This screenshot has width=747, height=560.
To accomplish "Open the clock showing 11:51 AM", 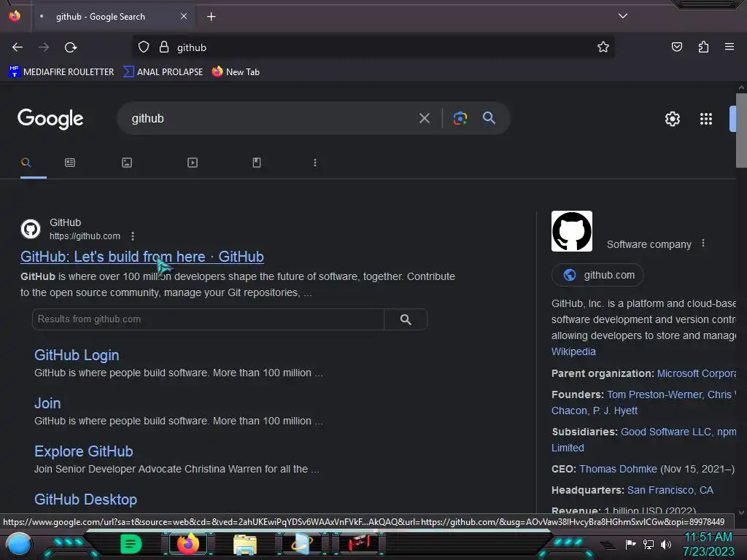I will pos(708,544).
